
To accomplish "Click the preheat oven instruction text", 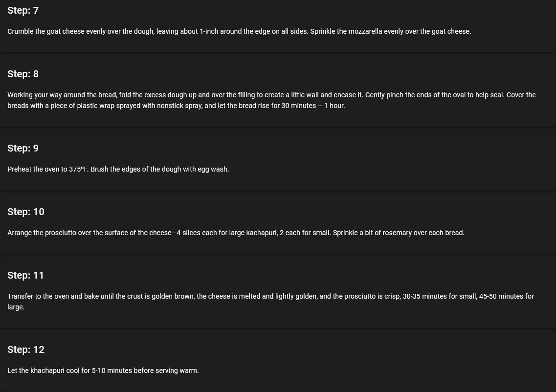I will 118,169.
